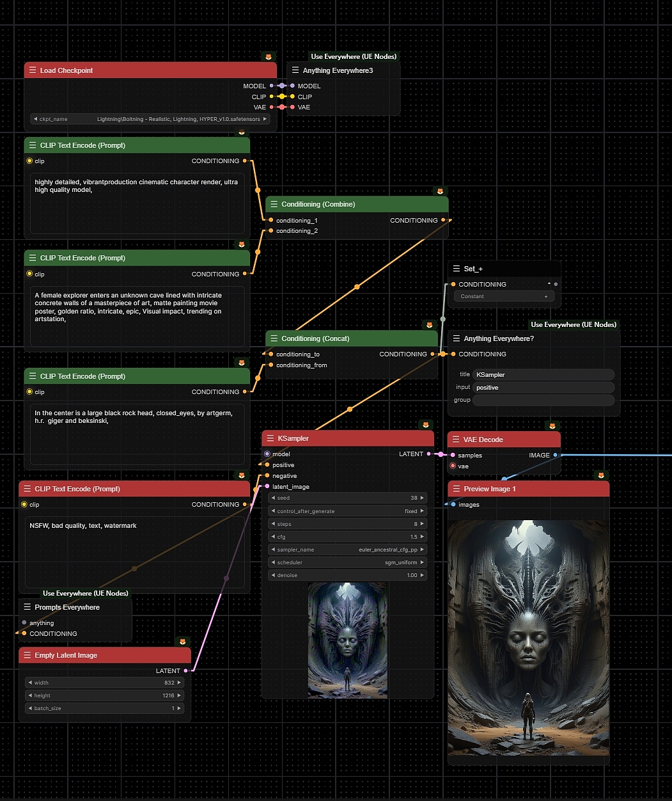Click the MODEL output socket on Load Checkpoint
Image resolution: width=672 pixels, height=801 pixels.
tap(272, 86)
